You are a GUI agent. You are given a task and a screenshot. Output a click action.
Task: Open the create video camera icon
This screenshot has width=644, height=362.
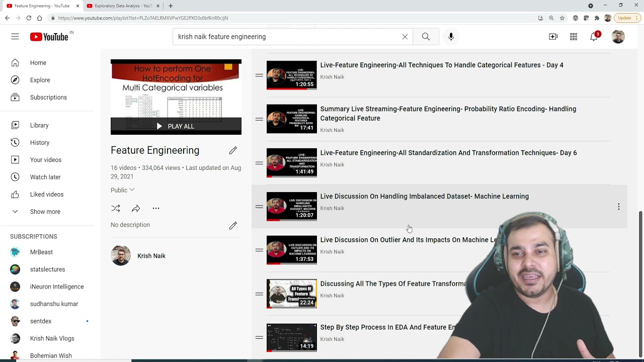pyautogui.click(x=553, y=37)
